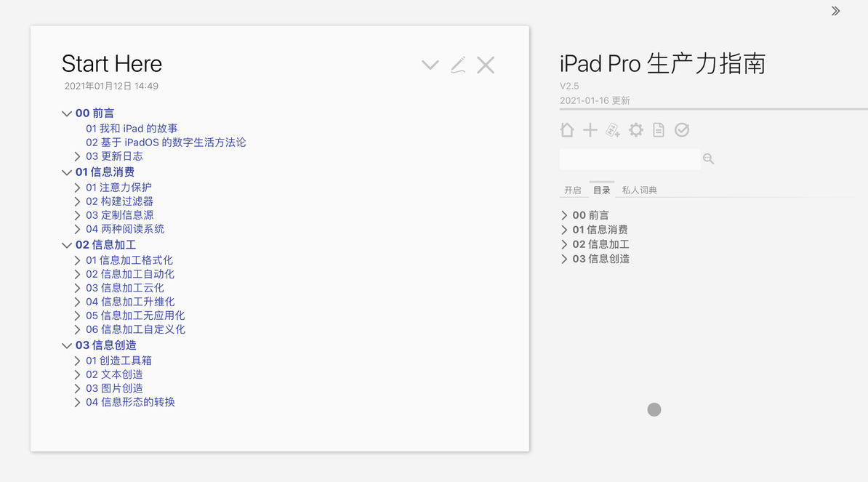Expand 02 信息加工 in the sidebar

point(564,244)
